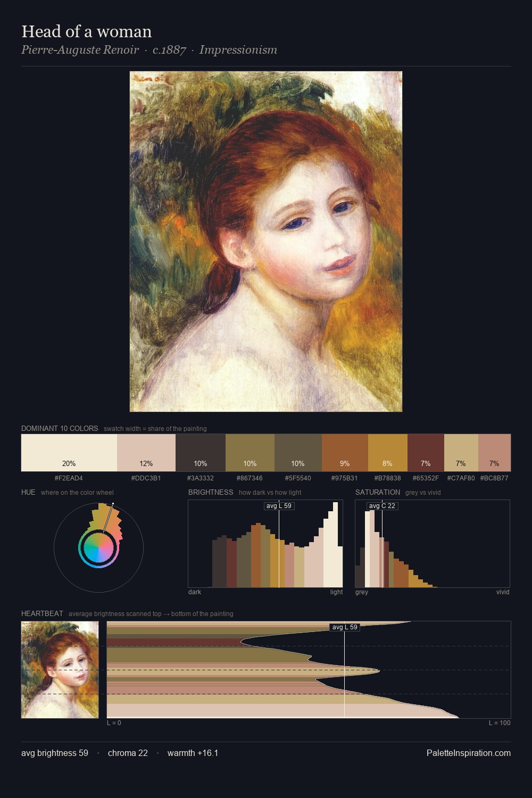Click the 'Impressionism' style label
532x798 pixels.
(238, 50)
